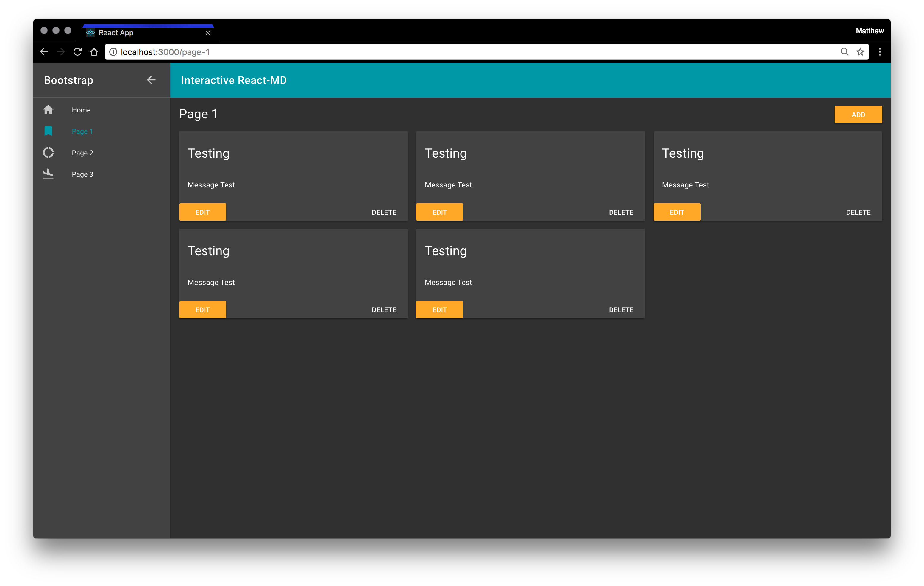Click the Page 3 airplane landing icon
Image resolution: width=924 pixels, height=586 pixels.
coord(48,174)
